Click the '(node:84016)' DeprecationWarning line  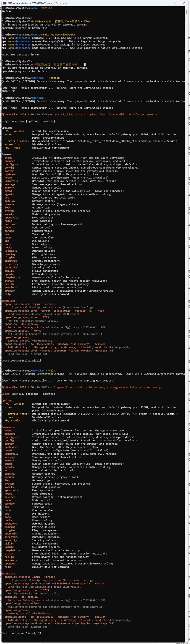click(x=93, y=81)
